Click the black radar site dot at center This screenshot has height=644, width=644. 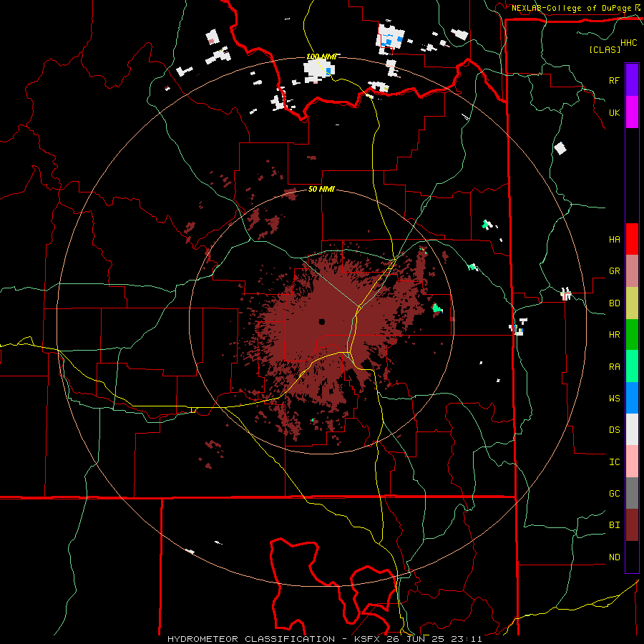click(321, 321)
